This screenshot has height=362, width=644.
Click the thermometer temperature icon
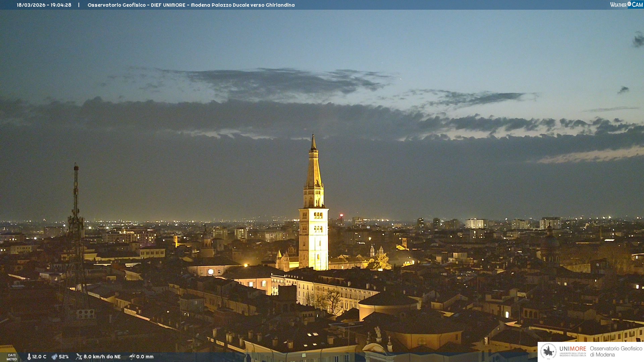tap(29, 357)
